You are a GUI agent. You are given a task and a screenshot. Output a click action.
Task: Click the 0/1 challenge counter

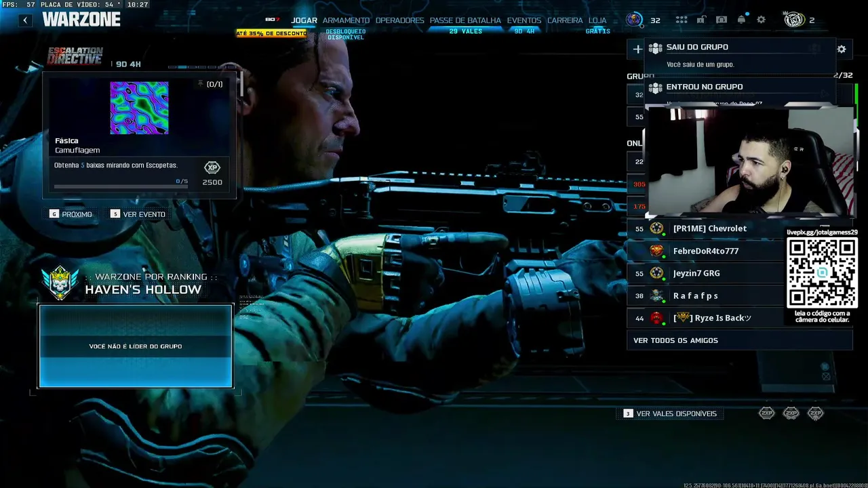pyautogui.click(x=214, y=84)
